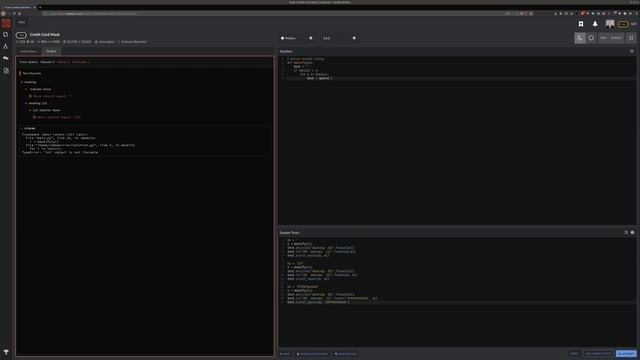The width and height of the screenshot is (640, 360).
Task: Open the Python language dropdown
Action: click(x=296, y=38)
